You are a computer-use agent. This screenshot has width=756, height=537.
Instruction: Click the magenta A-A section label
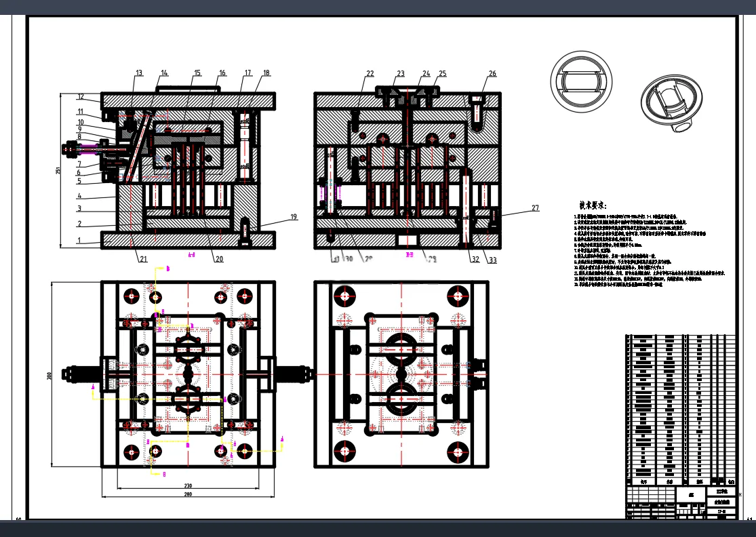coord(191,255)
